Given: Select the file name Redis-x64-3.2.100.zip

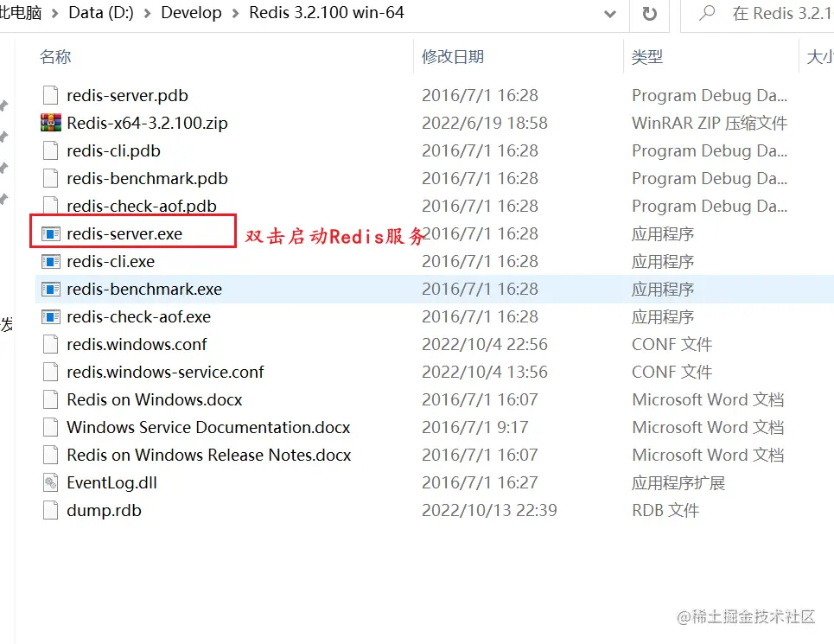Looking at the screenshot, I should pos(147,124).
